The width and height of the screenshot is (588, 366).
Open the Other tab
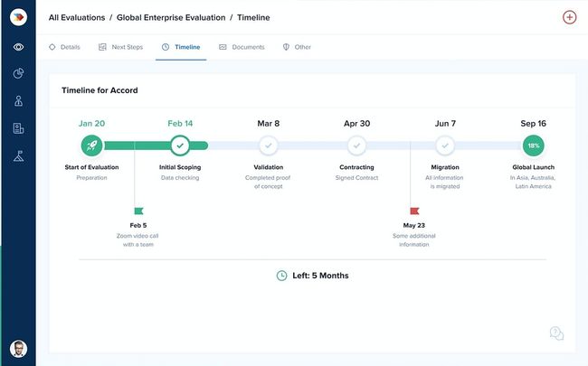(297, 47)
